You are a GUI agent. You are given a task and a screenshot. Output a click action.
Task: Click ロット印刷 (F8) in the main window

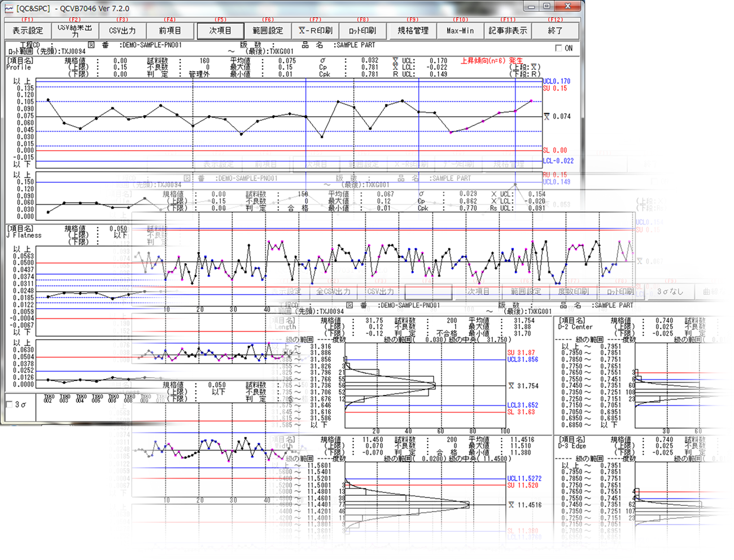tap(362, 31)
